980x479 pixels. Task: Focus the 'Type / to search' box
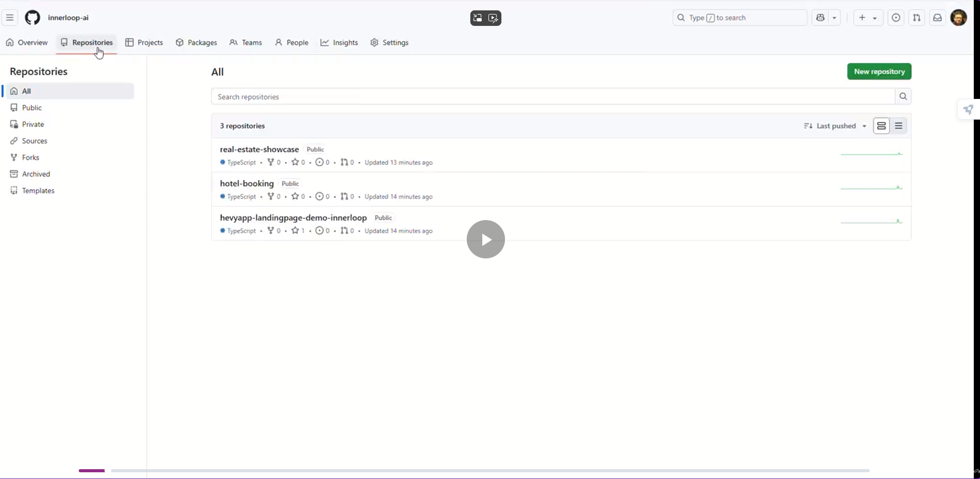pyautogui.click(x=740, y=18)
